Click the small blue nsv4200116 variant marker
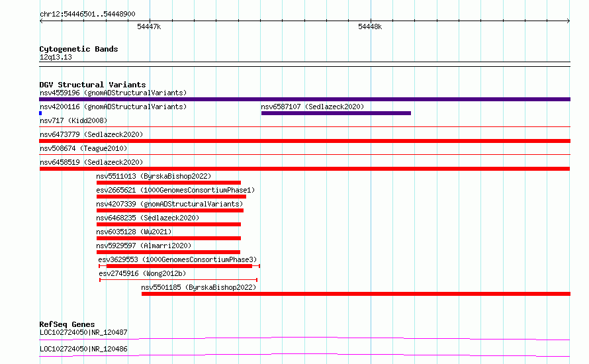The height and width of the screenshot is (364, 589). (40, 113)
